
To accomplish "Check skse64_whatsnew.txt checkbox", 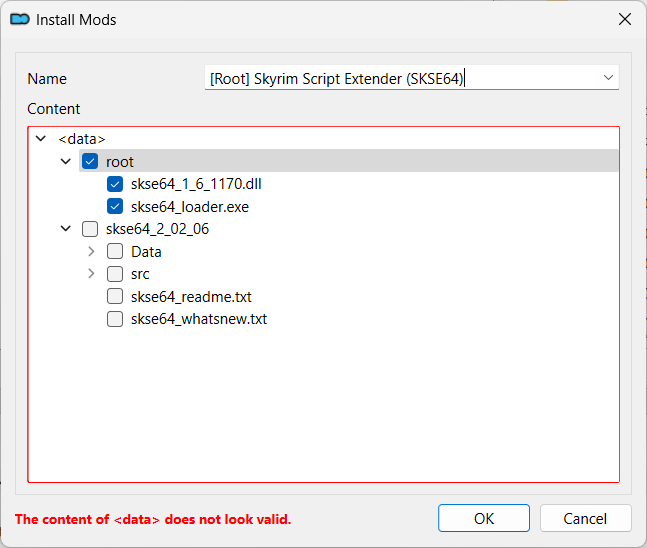I will click(x=115, y=319).
